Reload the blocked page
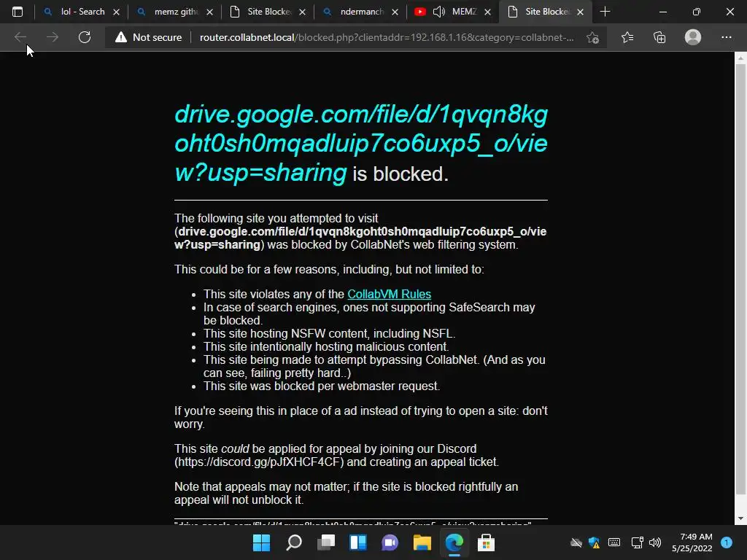747x560 pixels. click(85, 37)
